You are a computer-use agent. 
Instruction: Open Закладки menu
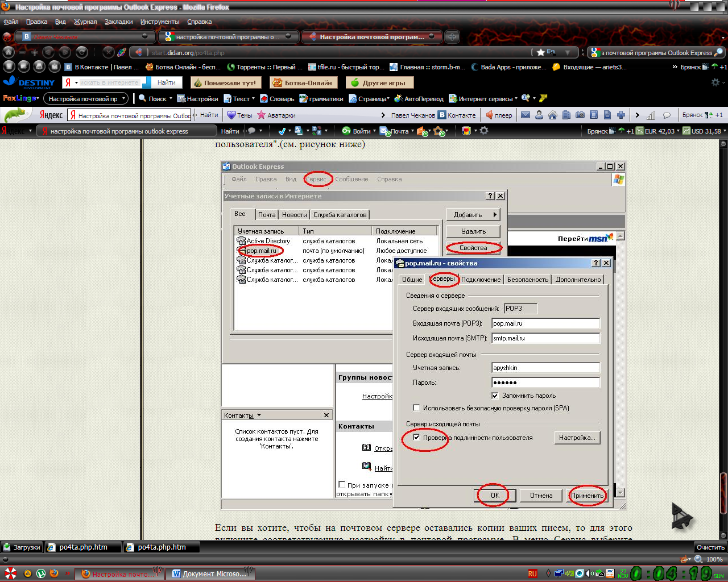click(119, 22)
